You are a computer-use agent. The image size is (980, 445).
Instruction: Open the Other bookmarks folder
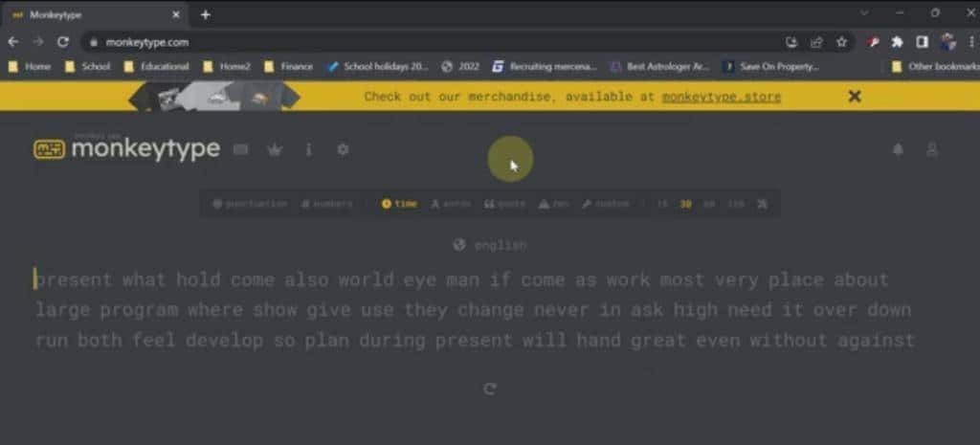click(x=934, y=66)
